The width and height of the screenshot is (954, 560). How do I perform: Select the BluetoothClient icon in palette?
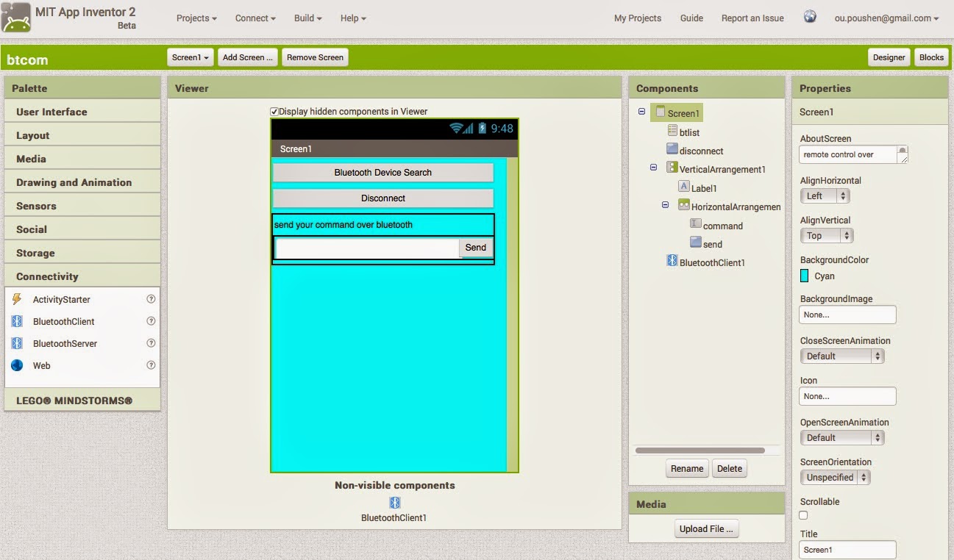click(x=18, y=321)
